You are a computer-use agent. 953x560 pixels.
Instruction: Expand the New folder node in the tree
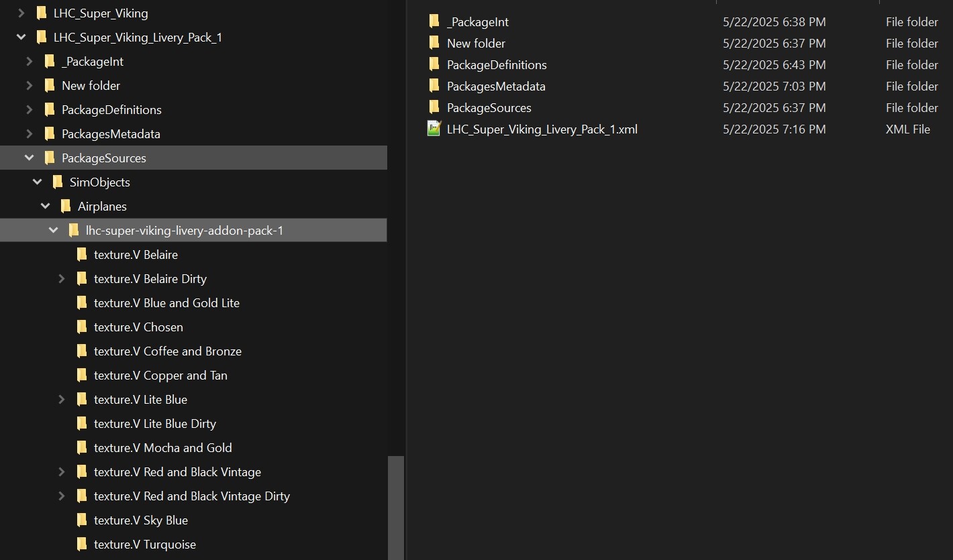click(30, 85)
